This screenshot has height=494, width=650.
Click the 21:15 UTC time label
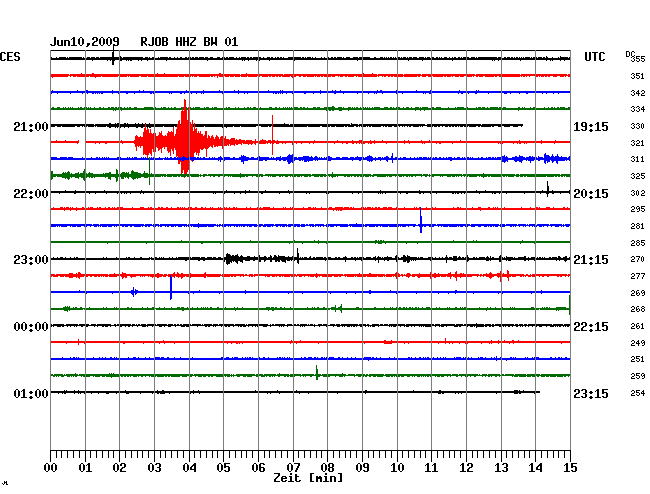(x=591, y=260)
